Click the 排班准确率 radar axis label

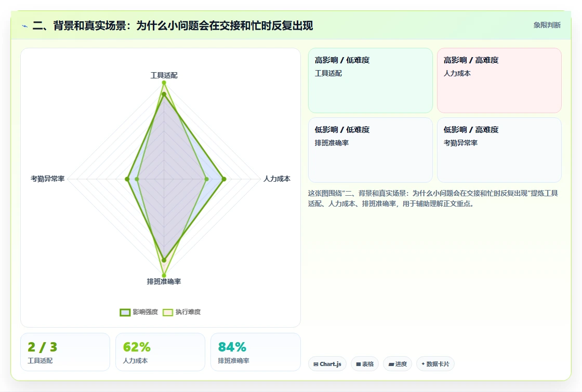pyautogui.click(x=164, y=281)
